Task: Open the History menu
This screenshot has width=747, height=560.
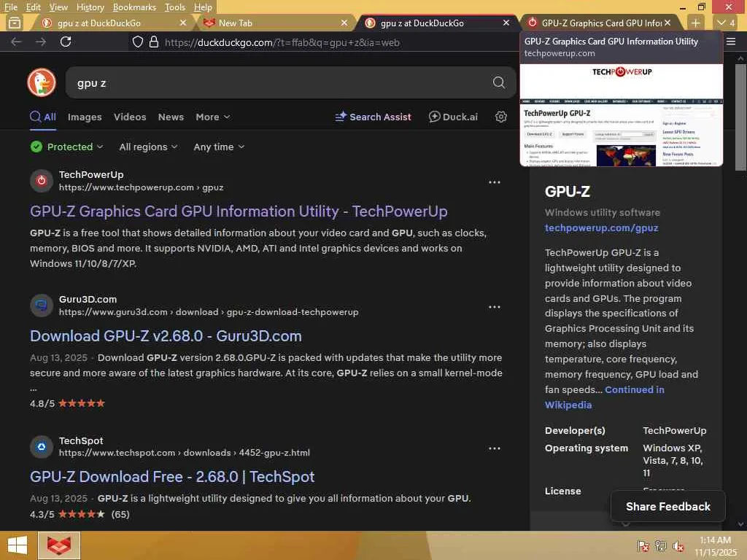Action: tap(90, 7)
